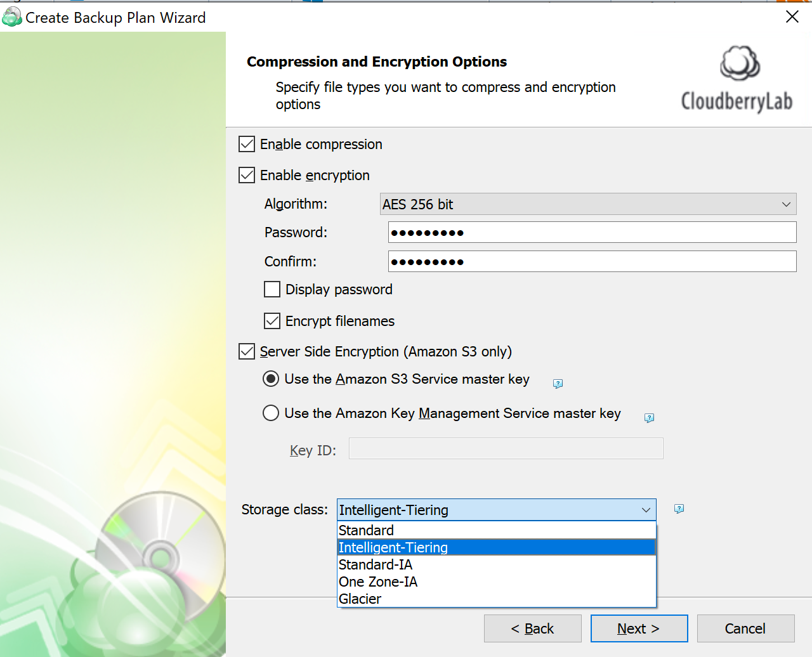The width and height of the screenshot is (812, 657).
Task: Check the Display password box
Action: (x=272, y=289)
